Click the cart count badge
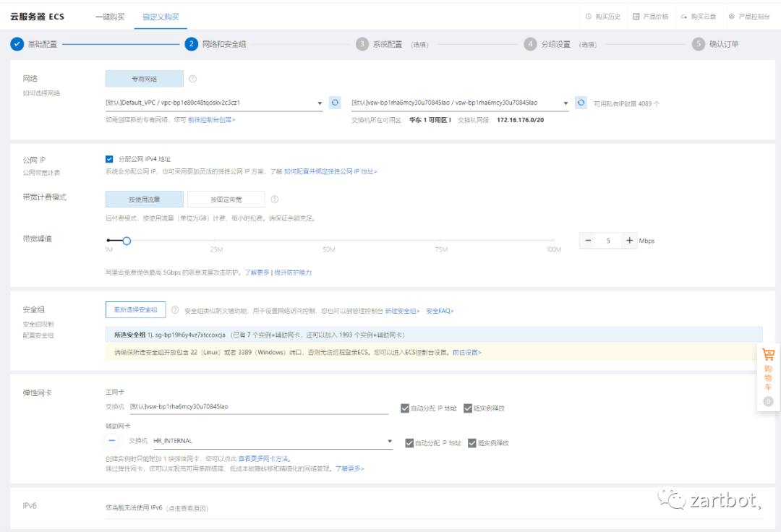781x532 pixels. pyautogui.click(x=768, y=401)
